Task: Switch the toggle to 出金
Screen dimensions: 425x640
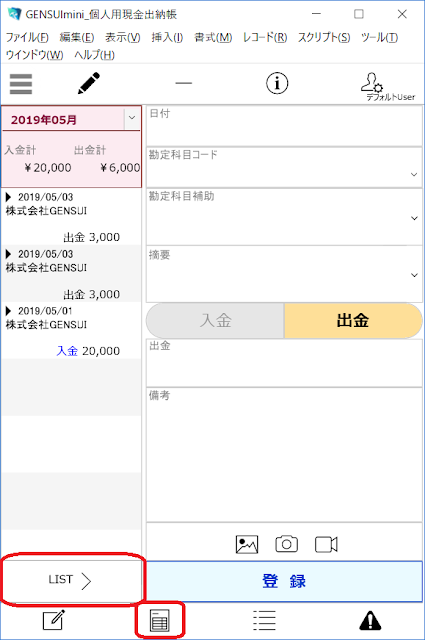Action: pos(353,320)
